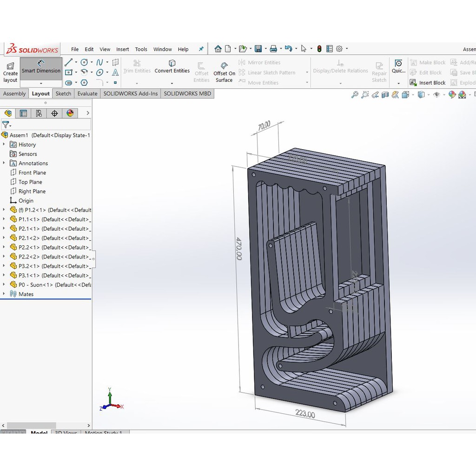Open the Smart Dimension dropdown arrow
476x476 pixels.
pos(41,83)
